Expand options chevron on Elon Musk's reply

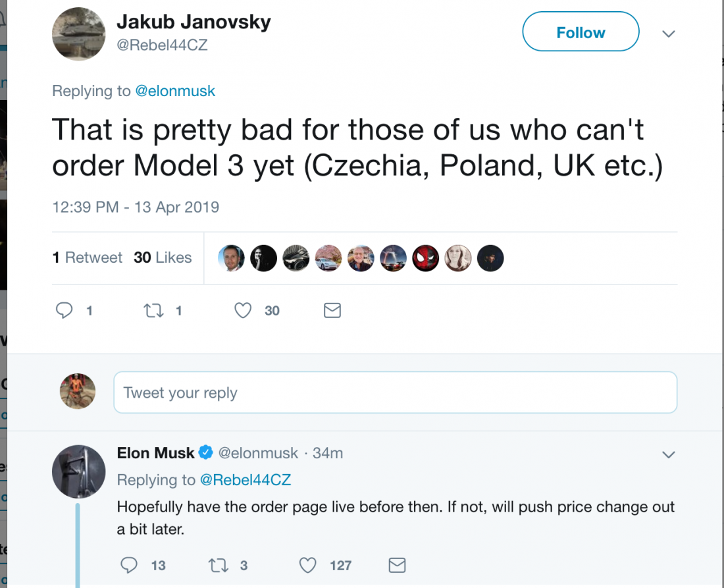(669, 454)
